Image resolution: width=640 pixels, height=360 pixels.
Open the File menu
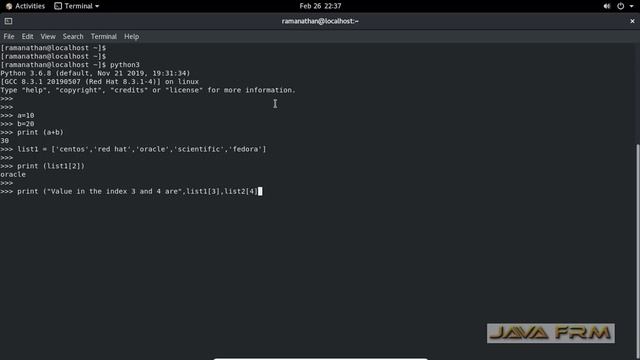[9, 36]
